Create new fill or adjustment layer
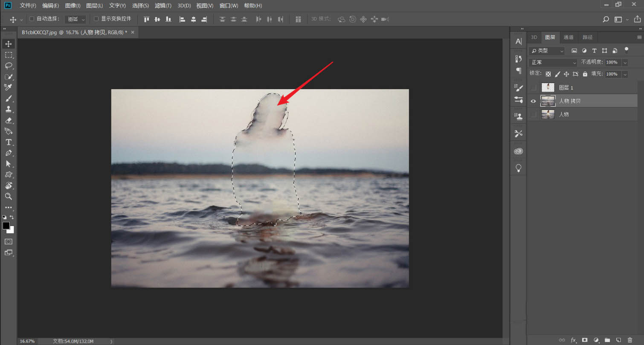 [596, 340]
